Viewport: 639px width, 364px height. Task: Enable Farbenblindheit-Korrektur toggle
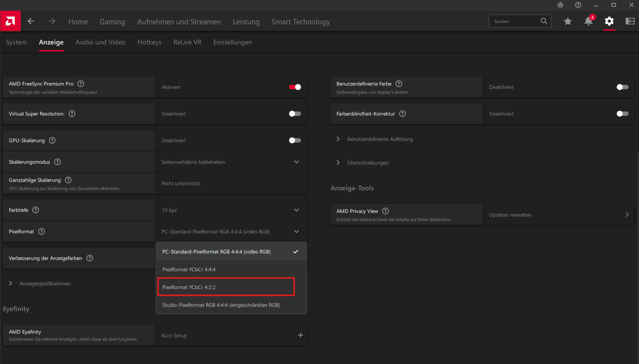click(622, 114)
